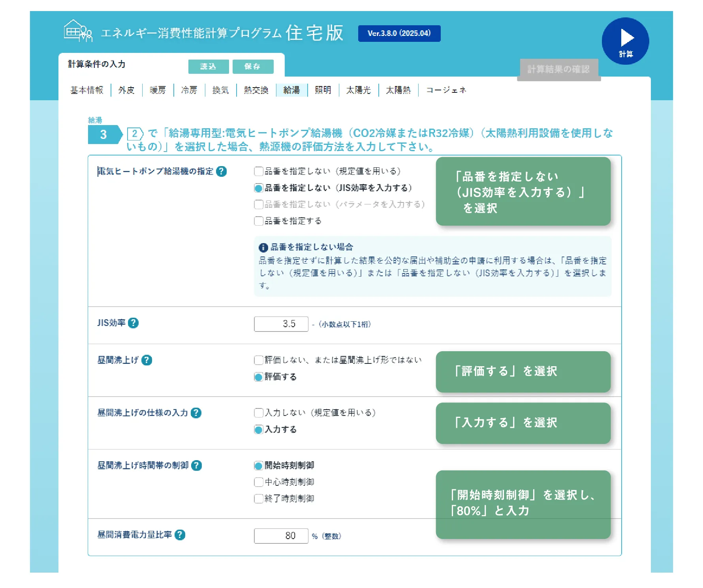The height and width of the screenshot is (588, 703).
Task: Select 終了時刻制御 option
Action: (x=259, y=499)
